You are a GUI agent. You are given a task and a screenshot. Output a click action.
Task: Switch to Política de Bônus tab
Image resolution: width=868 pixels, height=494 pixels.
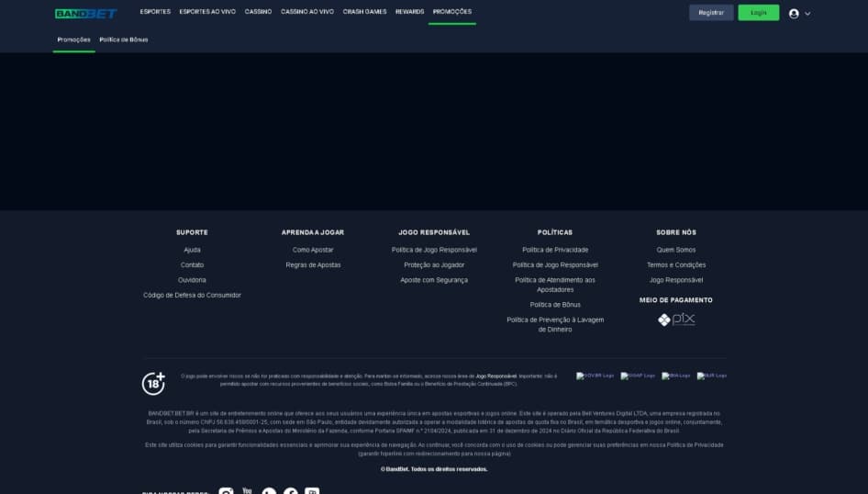[124, 39]
